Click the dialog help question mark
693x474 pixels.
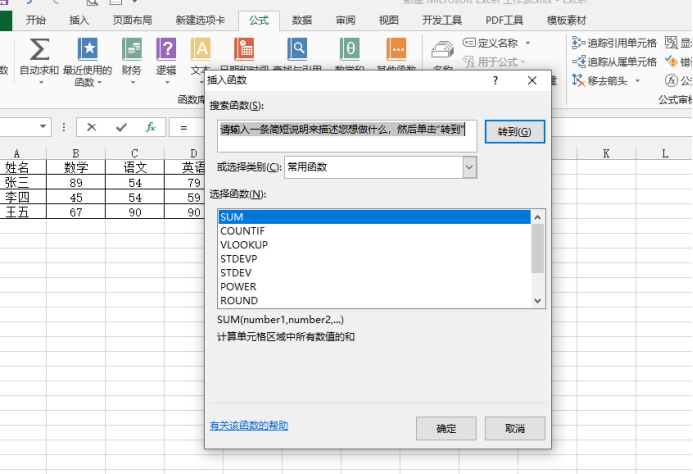point(495,80)
